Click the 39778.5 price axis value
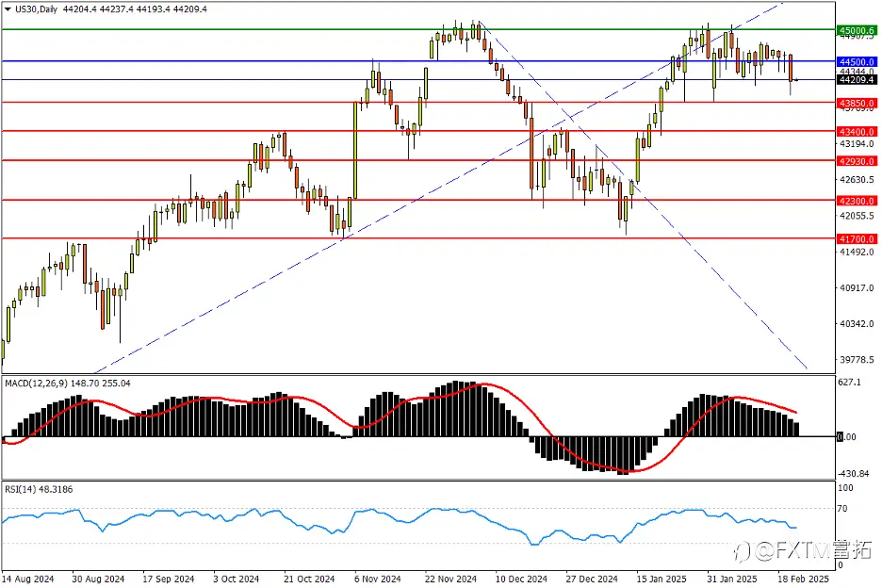 (857, 359)
